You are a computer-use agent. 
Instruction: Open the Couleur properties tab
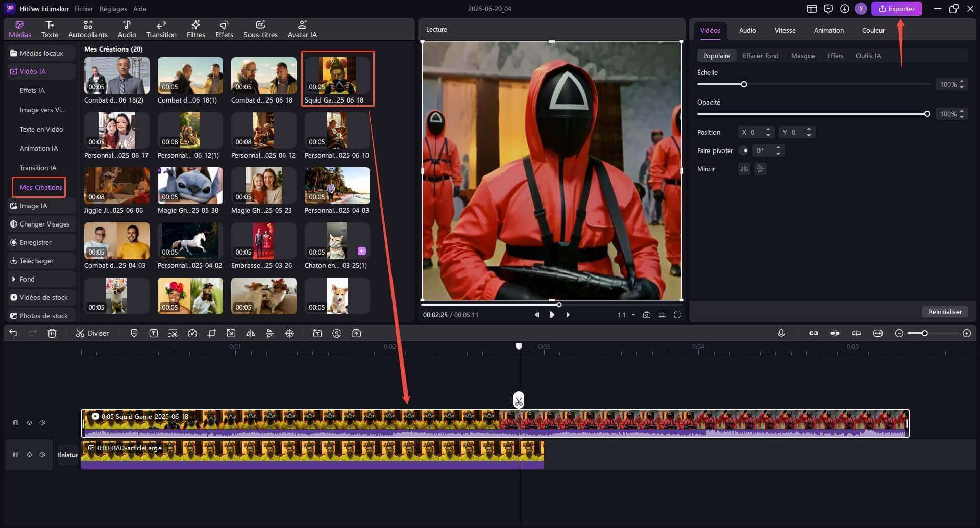pyautogui.click(x=873, y=30)
